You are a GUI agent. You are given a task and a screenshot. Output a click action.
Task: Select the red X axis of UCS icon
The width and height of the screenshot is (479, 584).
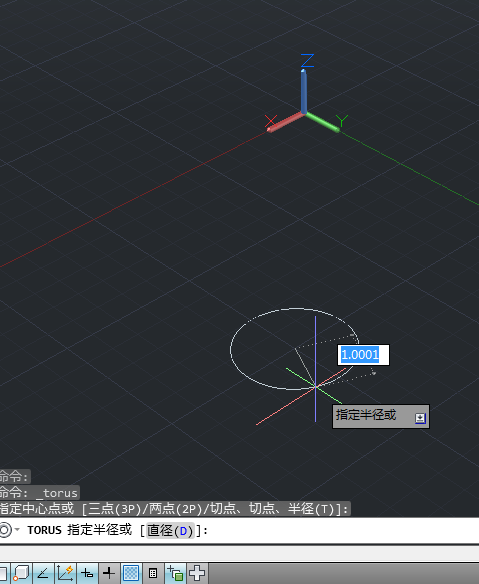click(286, 123)
